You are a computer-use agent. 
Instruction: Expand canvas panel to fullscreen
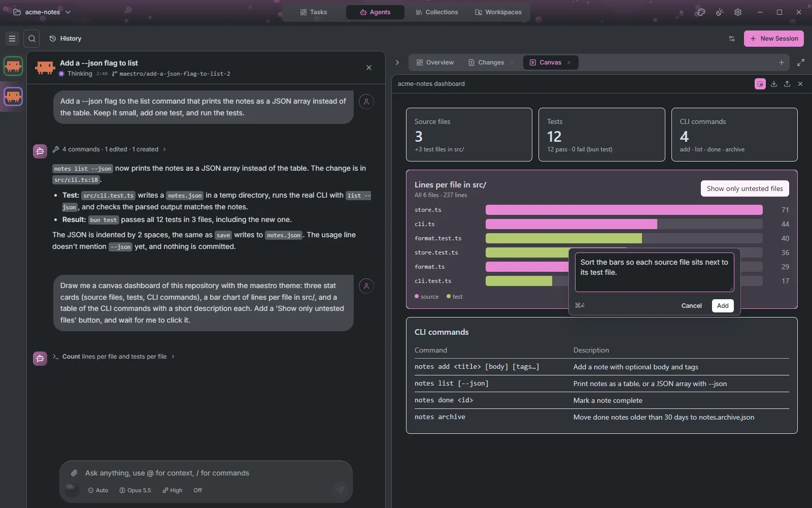[x=801, y=62]
